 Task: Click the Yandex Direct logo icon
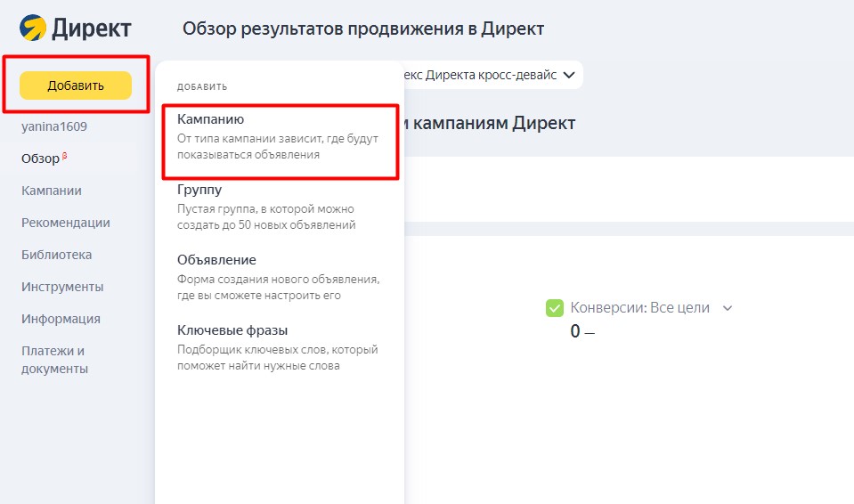(33, 28)
